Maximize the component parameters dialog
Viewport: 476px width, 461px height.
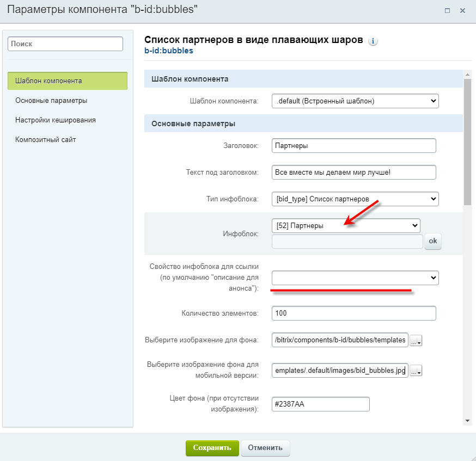(447, 11)
